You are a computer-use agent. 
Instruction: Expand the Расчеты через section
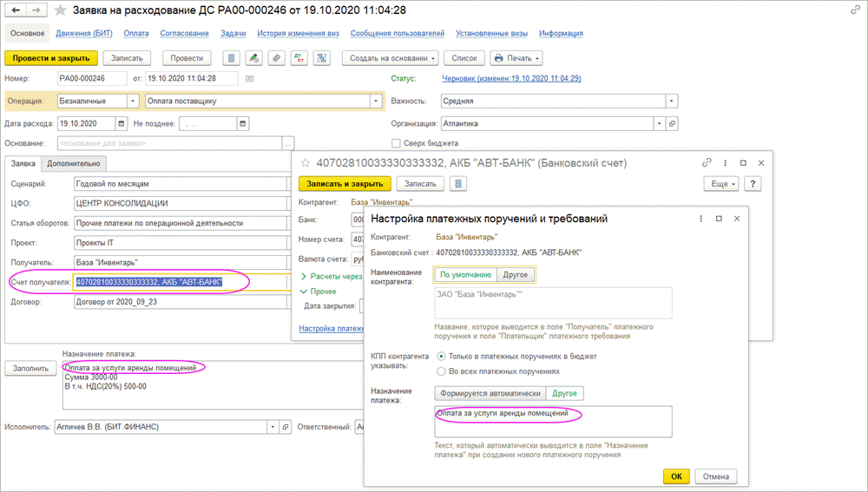tap(303, 276)
